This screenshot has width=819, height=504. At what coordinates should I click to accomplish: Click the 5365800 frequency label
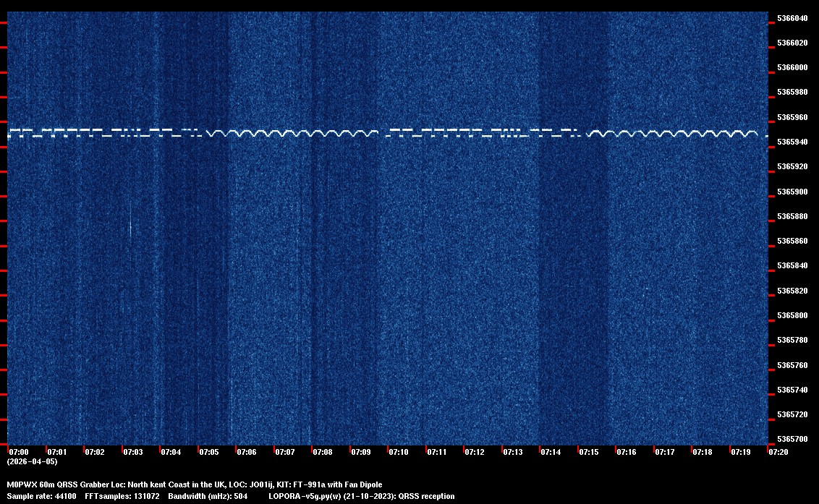click(x=792, y=316)
